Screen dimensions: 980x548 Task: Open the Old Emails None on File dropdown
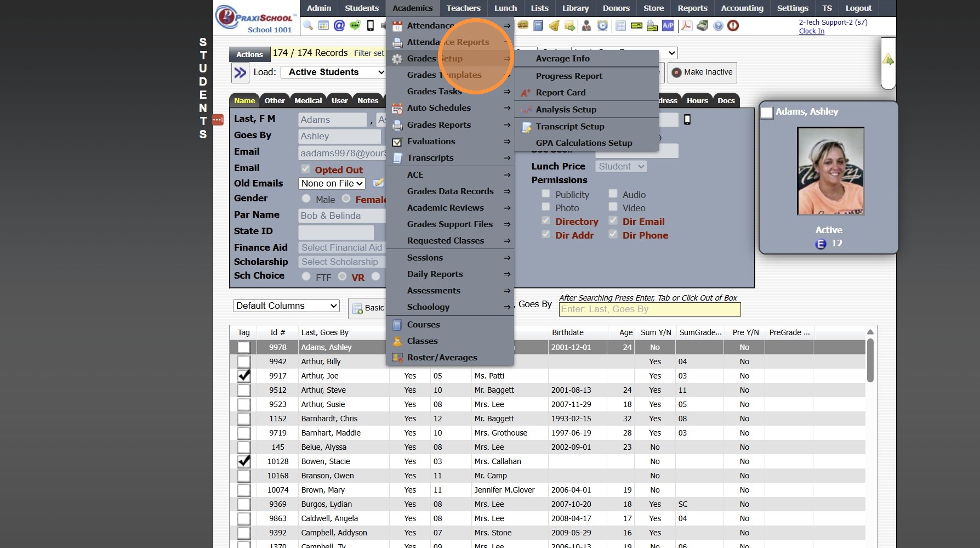[x=332, y=184]
